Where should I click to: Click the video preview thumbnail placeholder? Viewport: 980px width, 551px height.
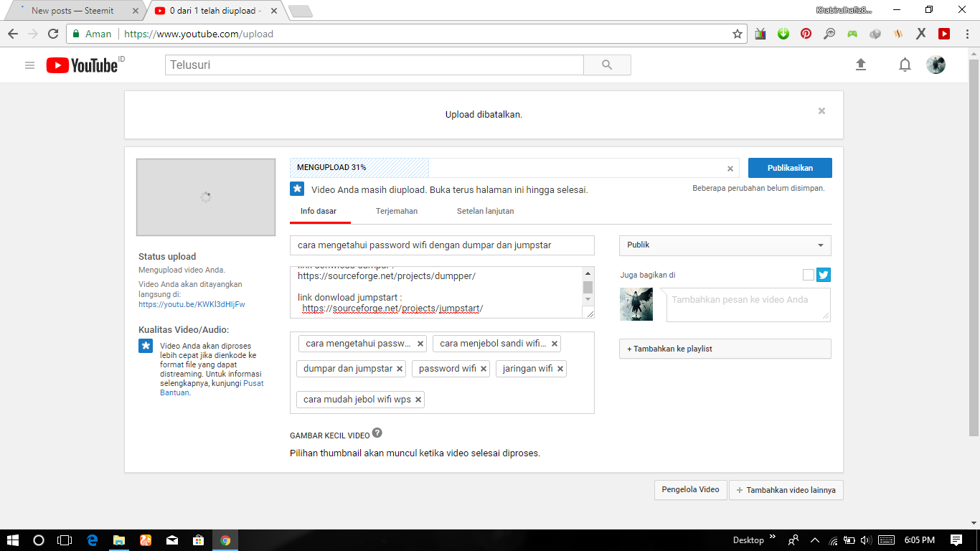coord(206,197)
